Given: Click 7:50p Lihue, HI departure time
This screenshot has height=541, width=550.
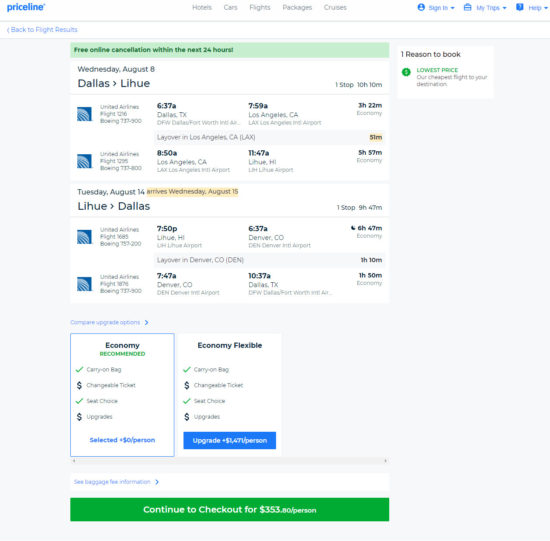Looking at the screenshot, I should coord(167,228).
